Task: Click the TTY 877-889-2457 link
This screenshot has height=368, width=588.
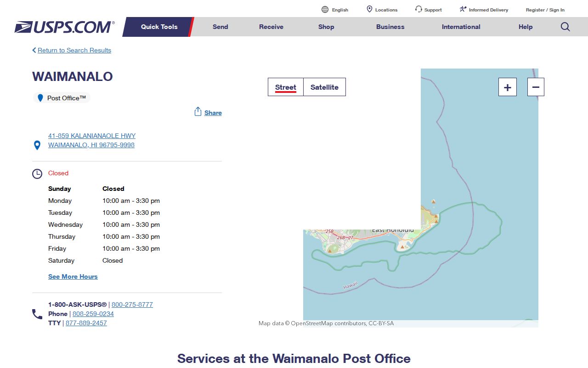Action: pos(86,323)
